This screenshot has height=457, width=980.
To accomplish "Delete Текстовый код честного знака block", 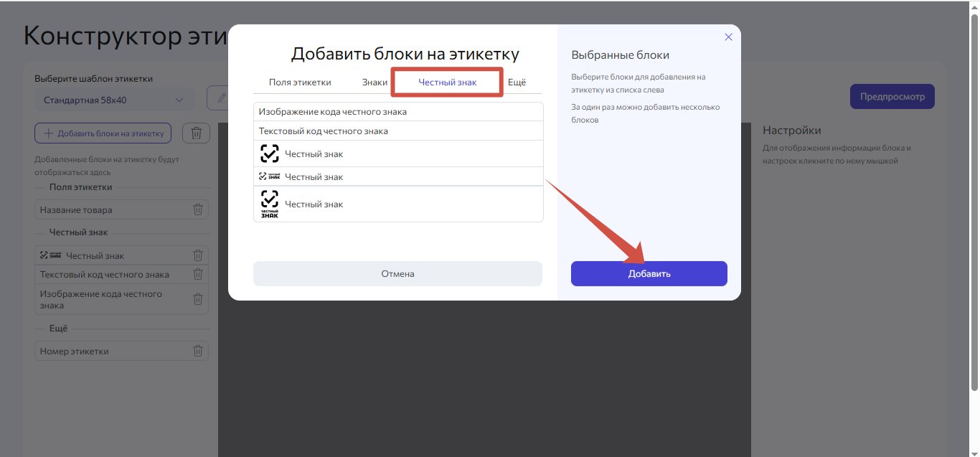I will 198,274.
